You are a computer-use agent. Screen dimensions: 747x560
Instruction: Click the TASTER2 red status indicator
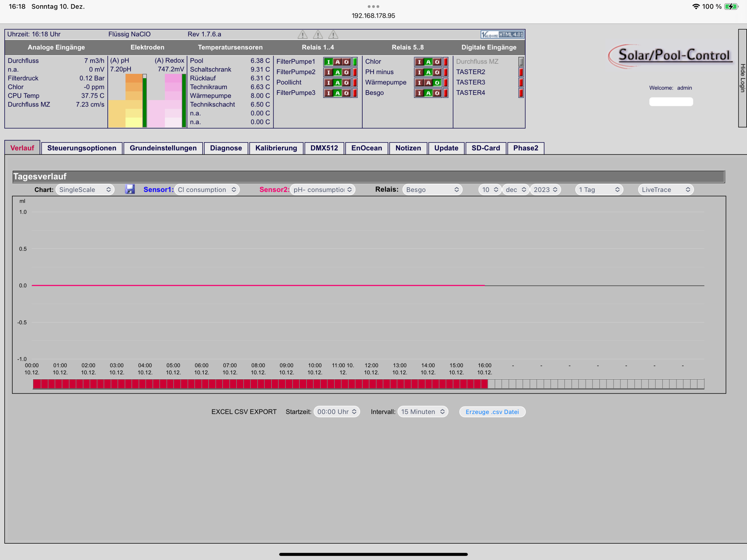pyautogui.click(x=521, y=72)
